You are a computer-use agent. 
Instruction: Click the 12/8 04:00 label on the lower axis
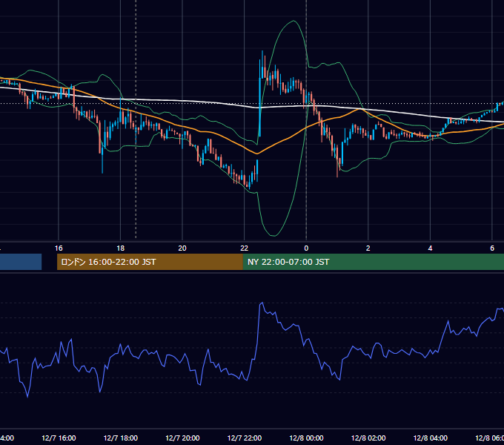pos(430,438)
